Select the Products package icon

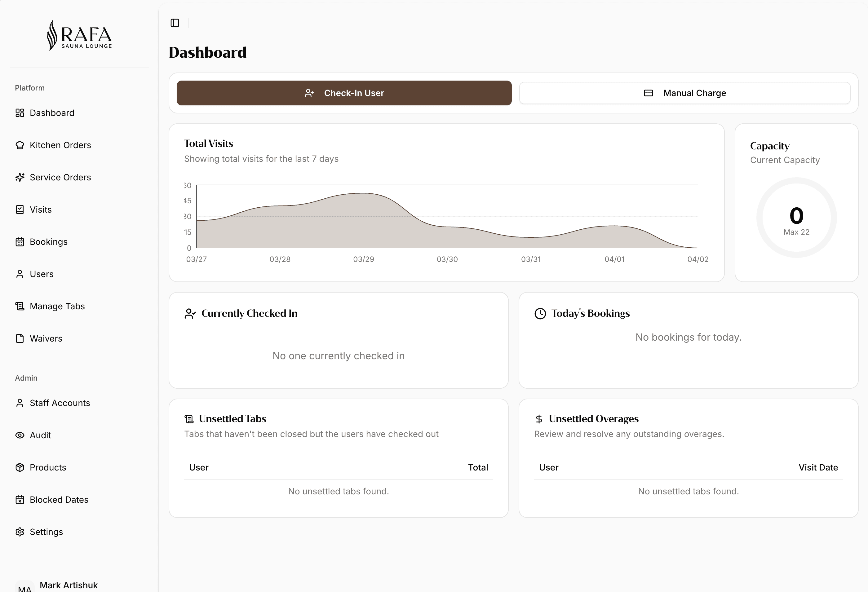[x=20, y=467]
